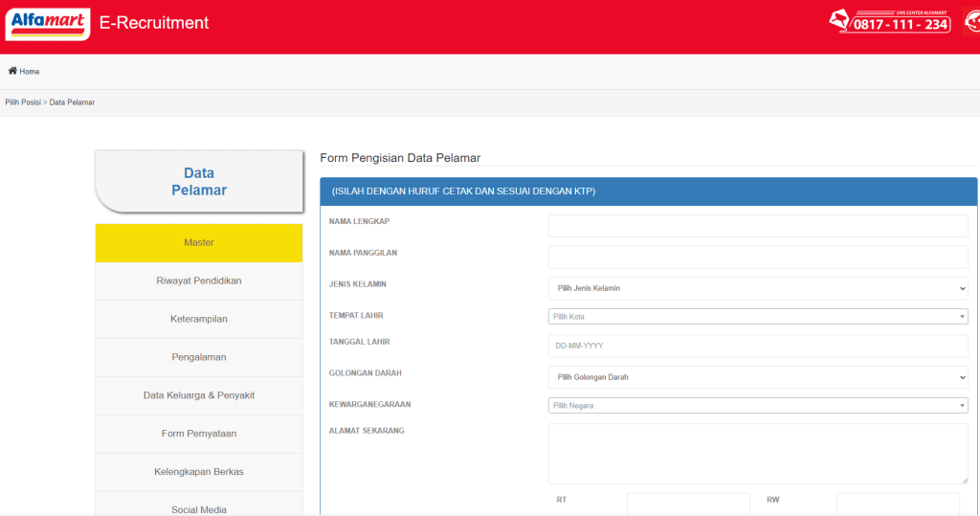The image size is (980, 516).
Task: Open the Golongan Darah dropdown
Action: click(758, 377)
